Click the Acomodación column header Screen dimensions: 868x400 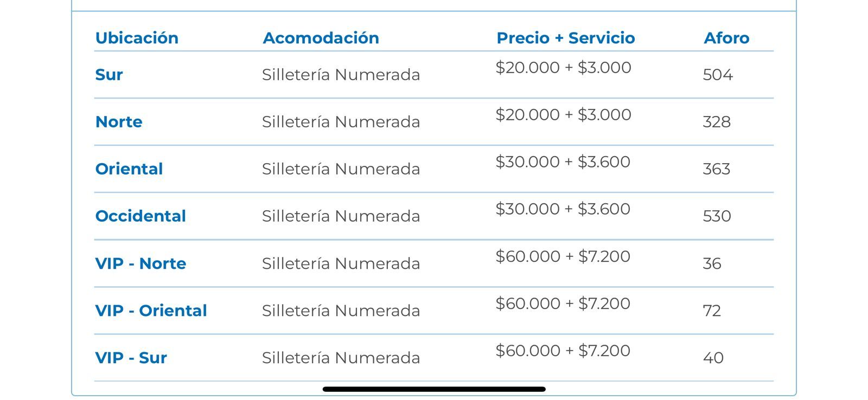point(321,38)
